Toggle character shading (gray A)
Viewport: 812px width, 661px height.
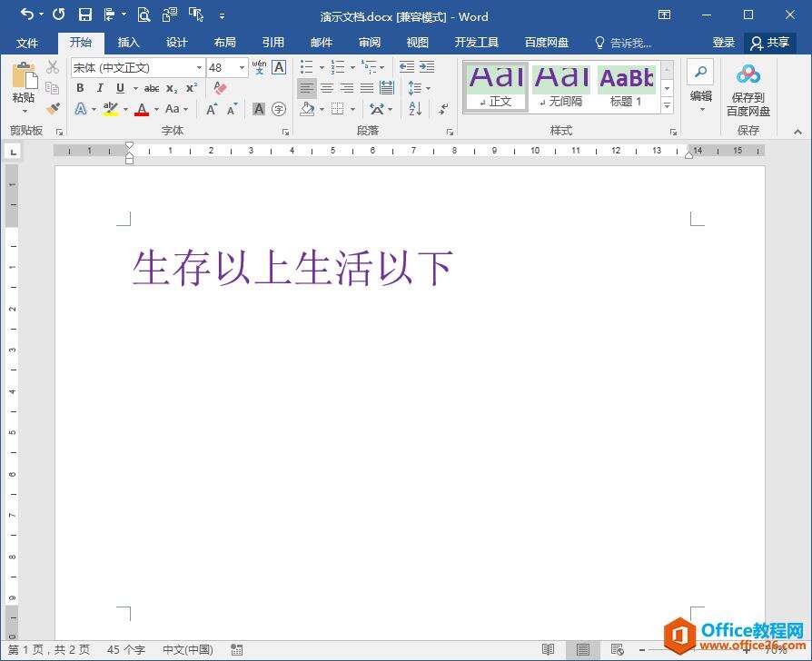tap(259, 109)
